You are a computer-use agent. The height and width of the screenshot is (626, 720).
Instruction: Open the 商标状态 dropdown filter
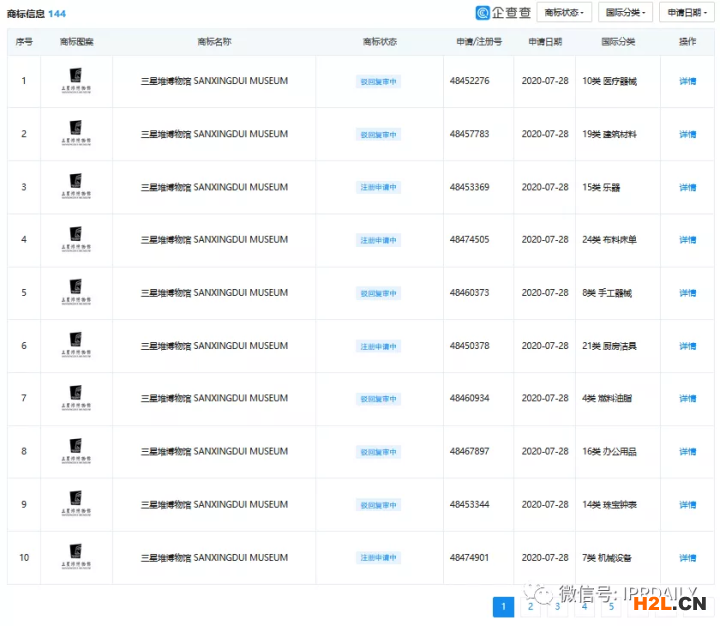(x=565, y=13)
